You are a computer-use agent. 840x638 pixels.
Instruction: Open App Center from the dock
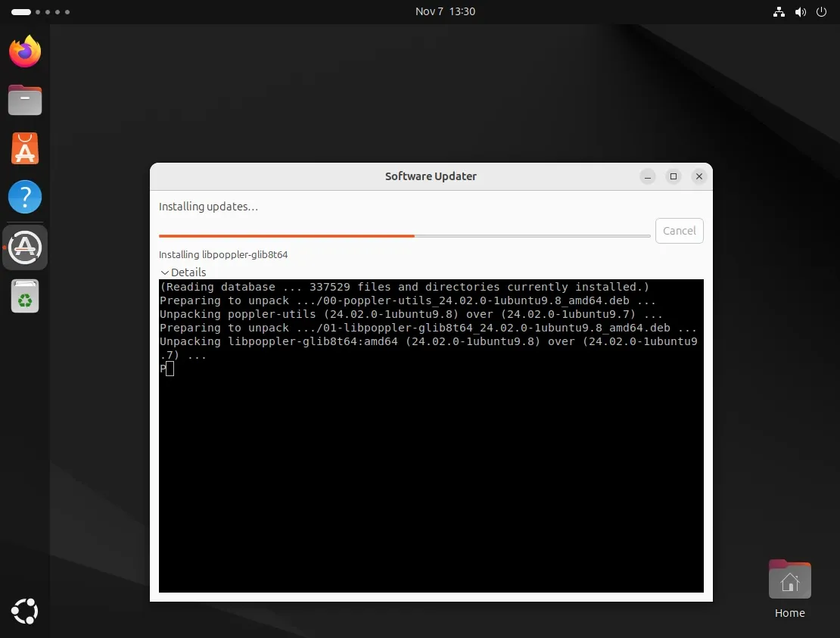click(25, 149)
